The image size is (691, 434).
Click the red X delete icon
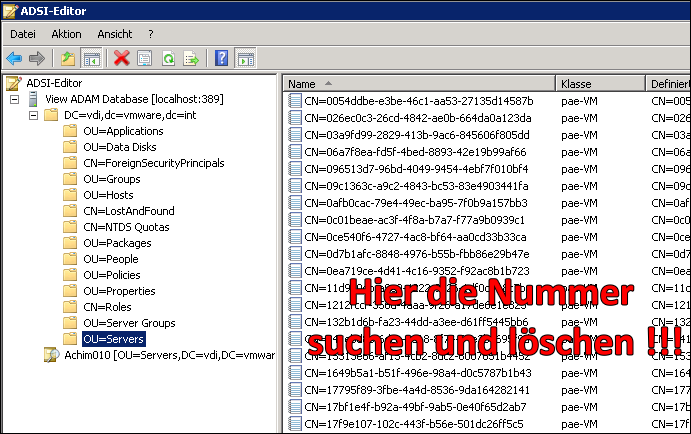point(122,58)
